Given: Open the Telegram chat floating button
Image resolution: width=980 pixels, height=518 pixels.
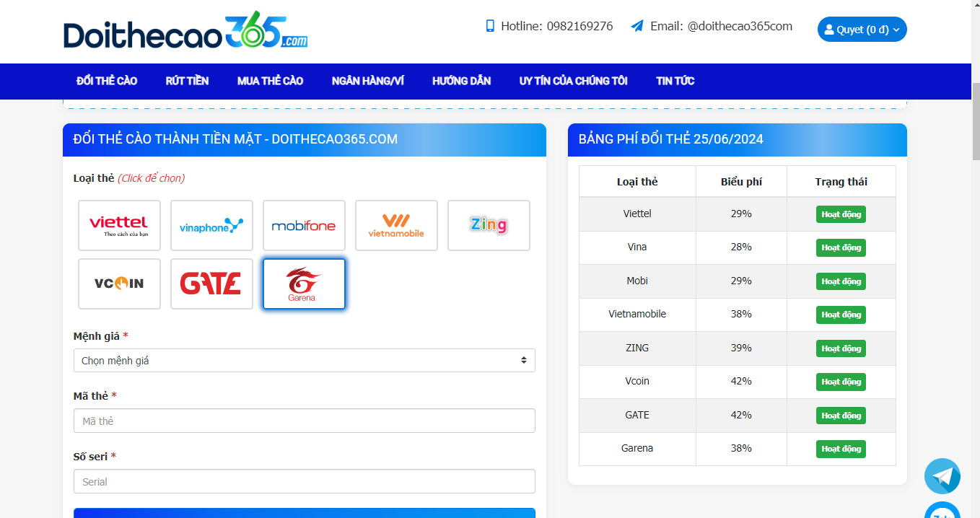Looking at the screenshot, I should tap(942, 476).
